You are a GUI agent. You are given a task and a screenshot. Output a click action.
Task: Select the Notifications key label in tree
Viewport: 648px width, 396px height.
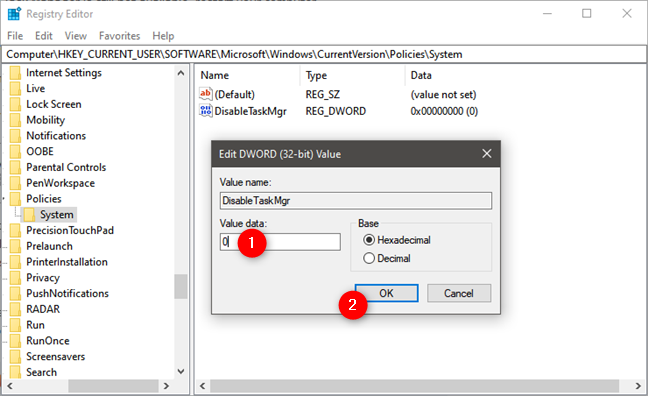coord(56,136)
